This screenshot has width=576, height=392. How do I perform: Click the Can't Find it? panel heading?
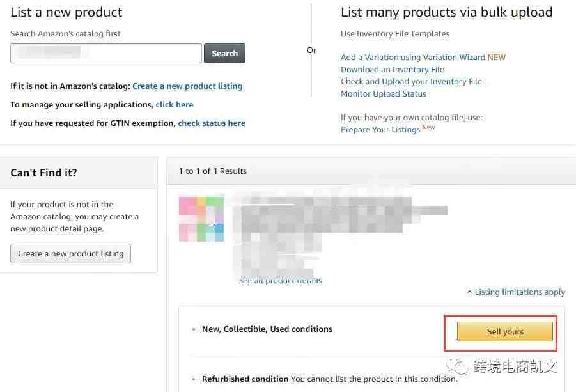[44, 173]
